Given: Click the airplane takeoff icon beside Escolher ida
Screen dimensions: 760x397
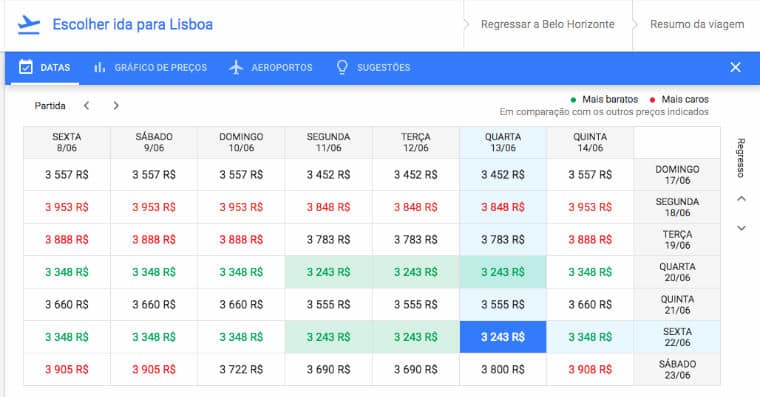Looking at the screenshot, I should (29, 25).
